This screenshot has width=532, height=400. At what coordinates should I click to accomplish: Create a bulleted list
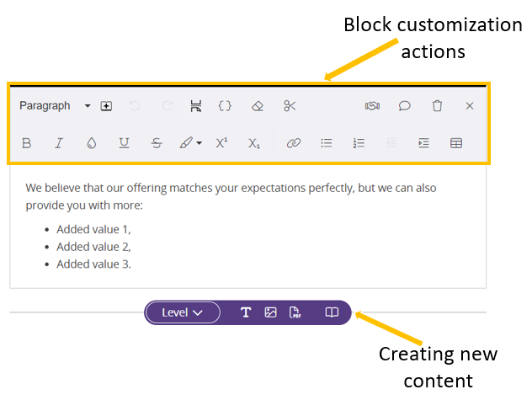click(x=327, y=143)
